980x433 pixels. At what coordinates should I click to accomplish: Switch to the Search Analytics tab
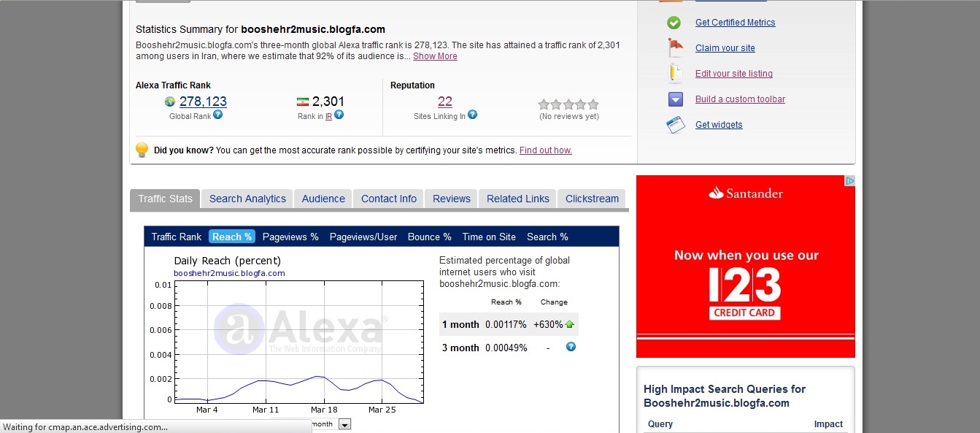(247, 199)
